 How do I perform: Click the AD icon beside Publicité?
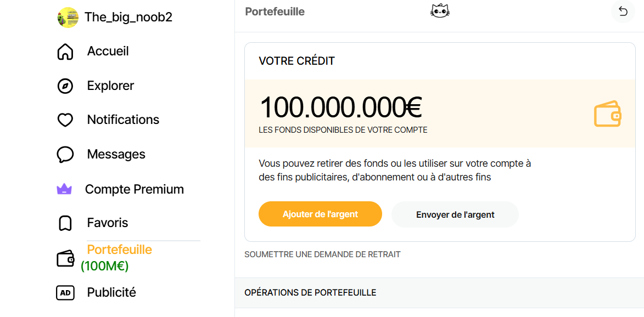[65, 293]
